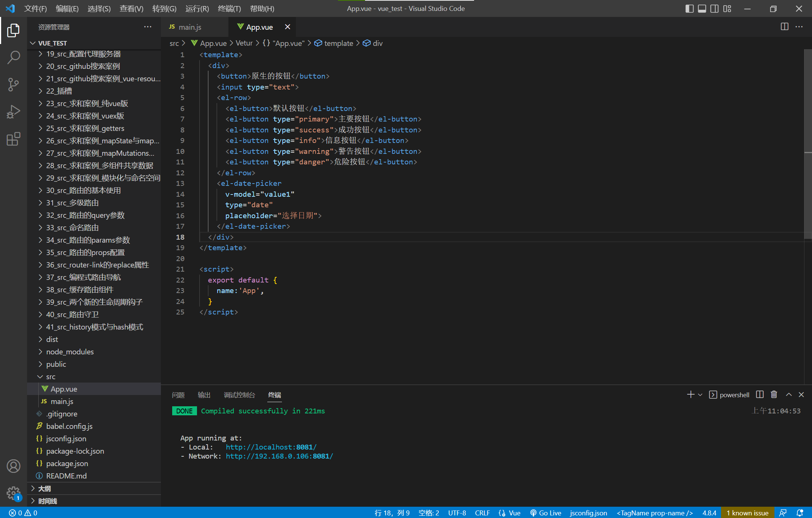Open the new terminal launch profile dropdown

coord(700,395)
